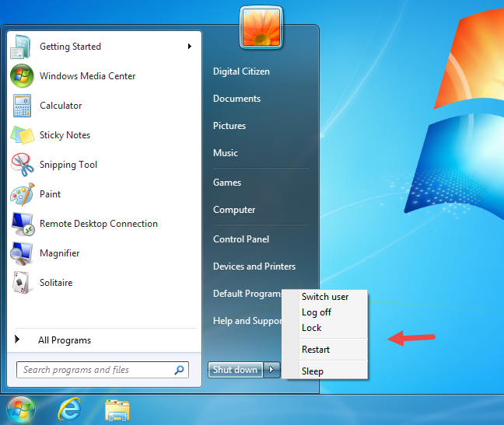This screenshot has height=425, width=504.
Task: Open Games from Start menu
Action: pyautogui.click(x=227, y=183)
